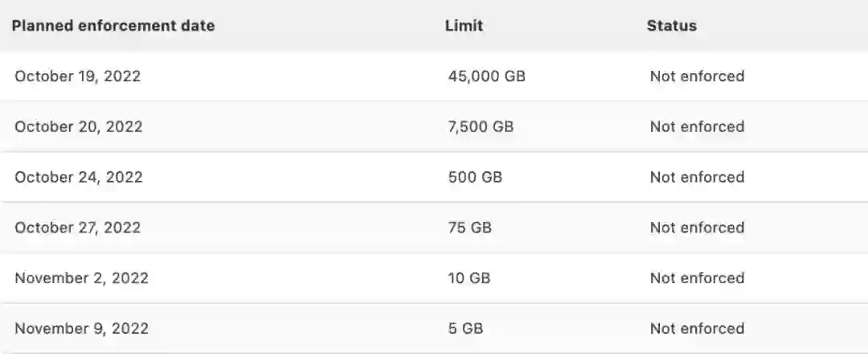Click the 7,500 GB limit value
This screenshot has height=354, width=868.
(481, 126)
